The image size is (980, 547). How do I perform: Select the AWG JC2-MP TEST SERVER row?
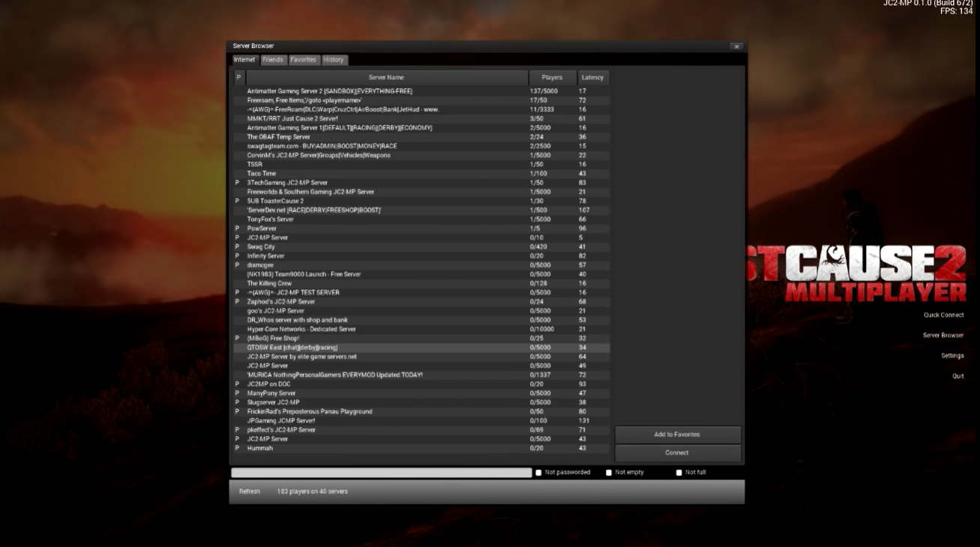421,292
